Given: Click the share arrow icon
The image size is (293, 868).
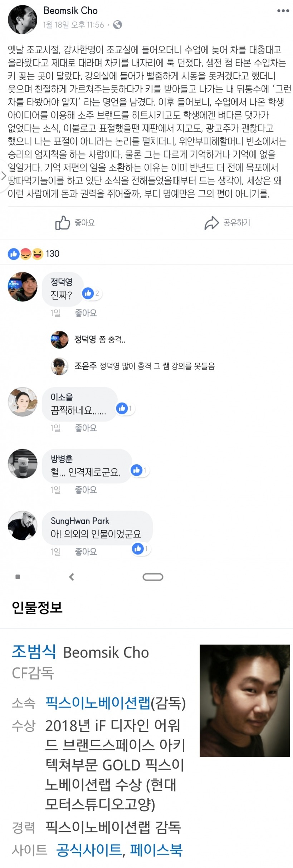Looking at the screenshot, I should click(x=211, y=223).
